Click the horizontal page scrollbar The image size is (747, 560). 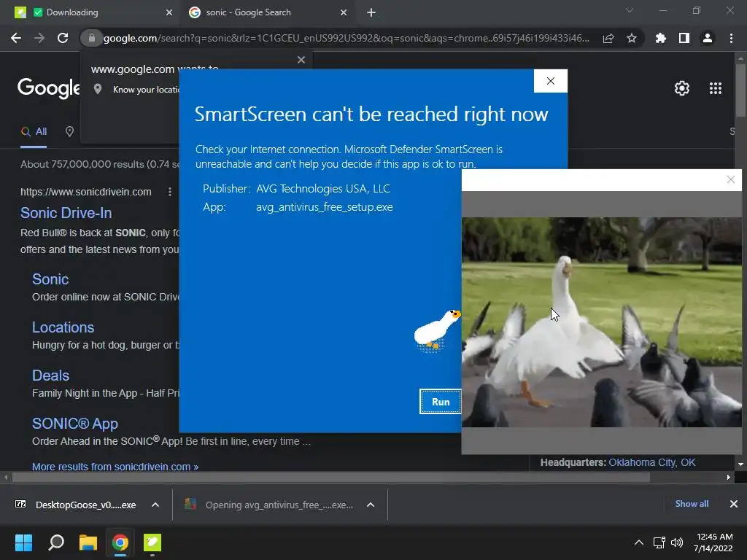(x=331, y=477)
